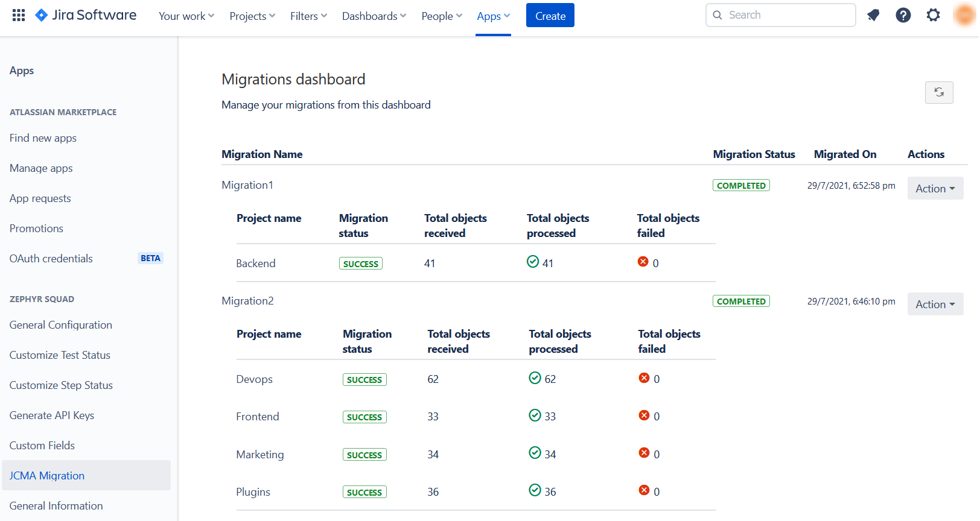Screen dimensions: 980x521
Task: Click the Plugins processed checkmark icon
Action: click(535, 490)
